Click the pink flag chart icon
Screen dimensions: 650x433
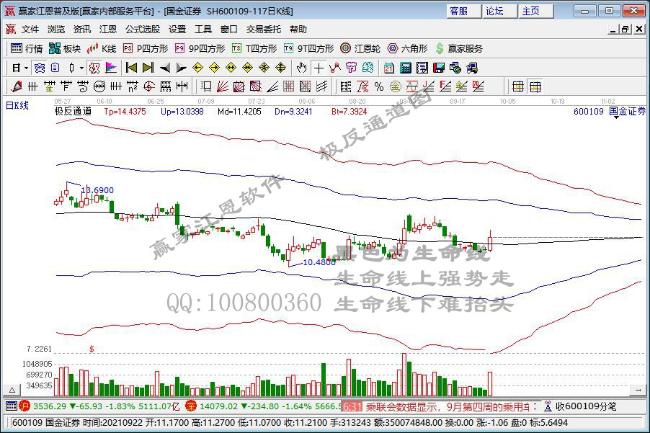[x=111, y=68]
